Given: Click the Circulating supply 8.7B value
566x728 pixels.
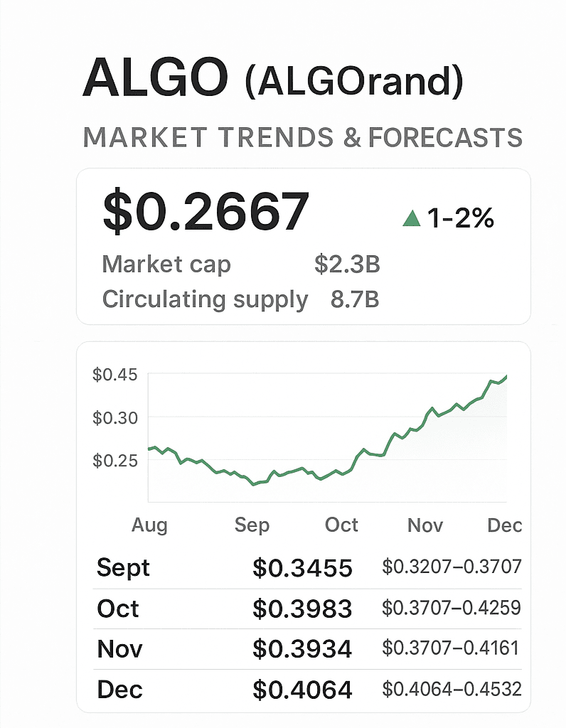Looking at the screenshot, I should [355, 299].
